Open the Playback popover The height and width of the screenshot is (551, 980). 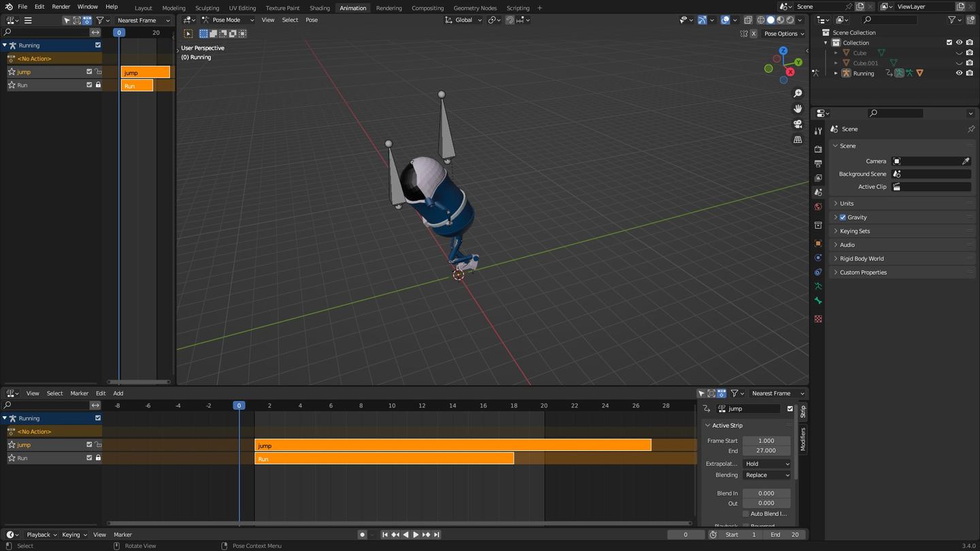41,535
